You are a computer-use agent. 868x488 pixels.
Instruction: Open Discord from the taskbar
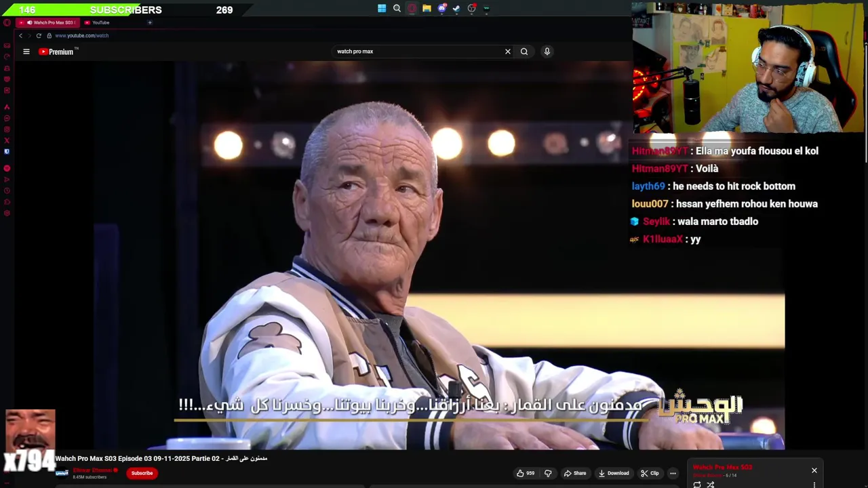pyautogui.click(x=441, y=9)
